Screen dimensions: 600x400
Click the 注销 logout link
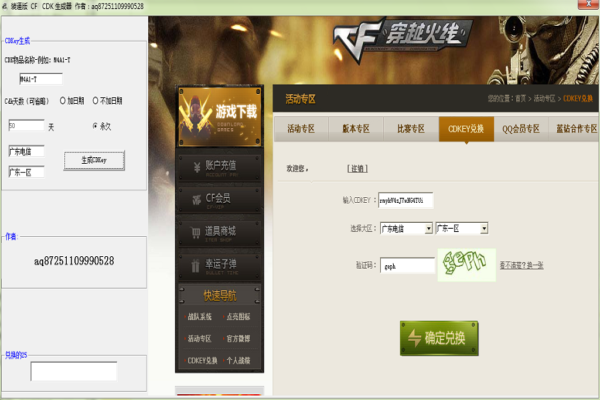[x=357, y=169]
